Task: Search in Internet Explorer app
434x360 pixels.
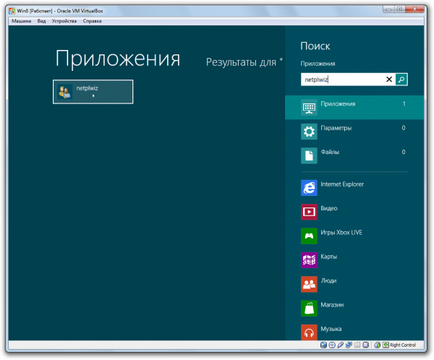Action: pyautogui.click(x=309, y=188)
